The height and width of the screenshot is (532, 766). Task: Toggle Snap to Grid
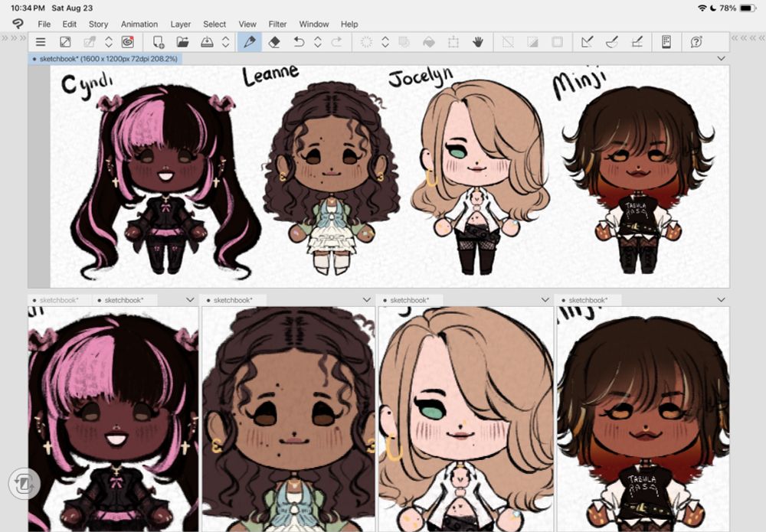(637, 42)
